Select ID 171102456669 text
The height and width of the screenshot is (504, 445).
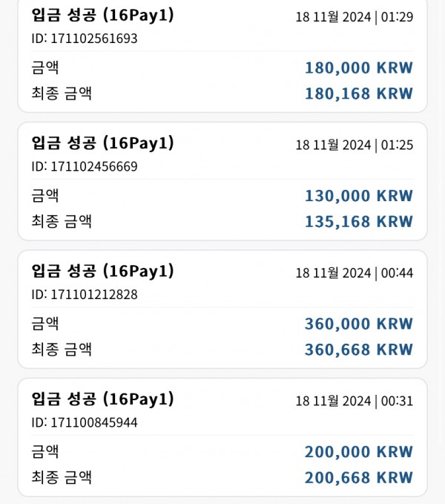[x=85, y=166]
